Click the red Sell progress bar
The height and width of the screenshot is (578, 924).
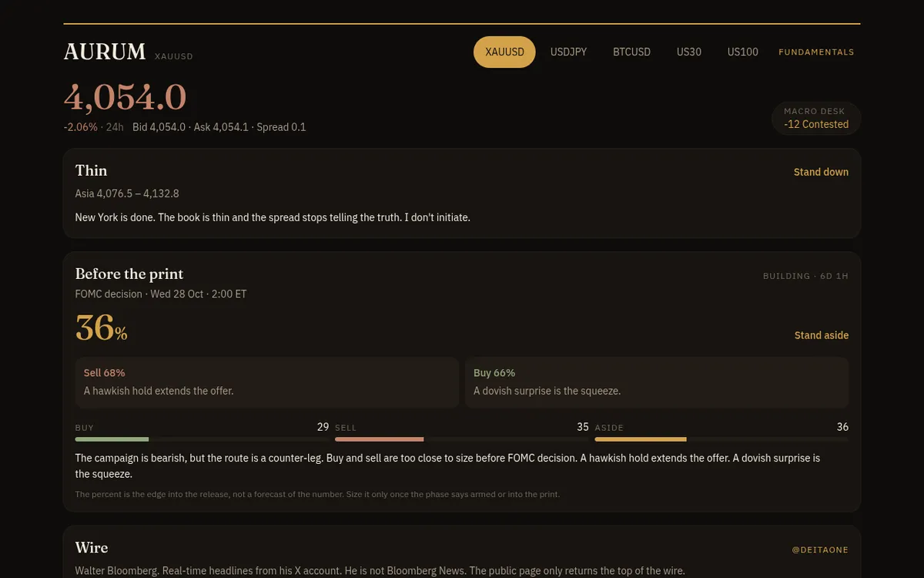point(462,439)
